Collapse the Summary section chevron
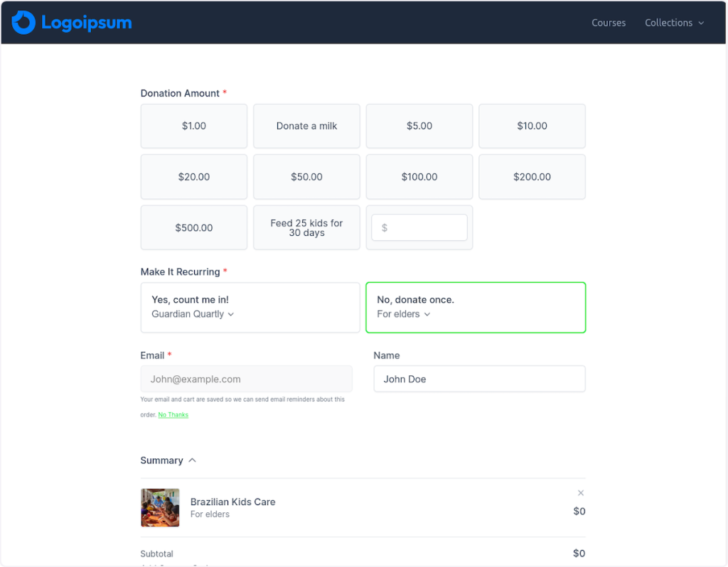This screenshot has height=567, width=728. click(192, 460)
